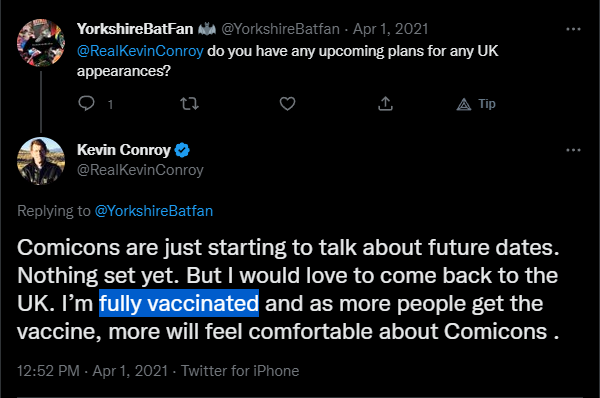Image resolution: width=600 pixels, height=398 pixels.
Task: Click the Twitter for iPhone source label
Action: pos(240,371)
